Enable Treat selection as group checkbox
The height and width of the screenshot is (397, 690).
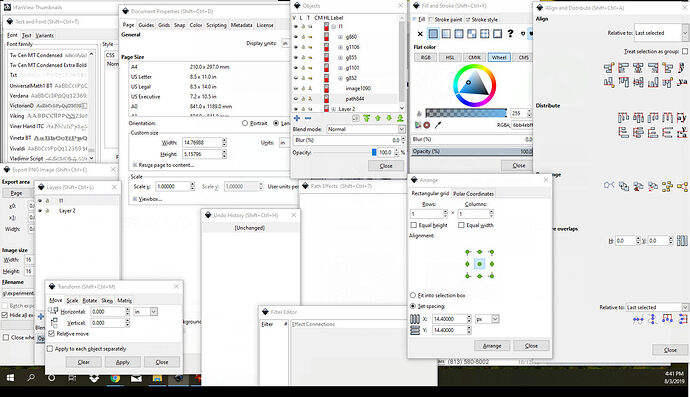click(x=685, y=51)
